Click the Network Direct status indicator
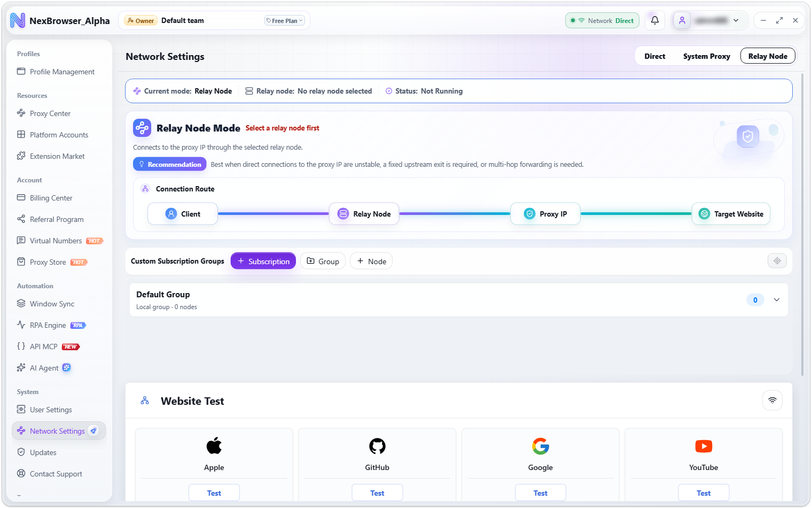The width and height of the screenshot is (812, 508). coord(602,20)
